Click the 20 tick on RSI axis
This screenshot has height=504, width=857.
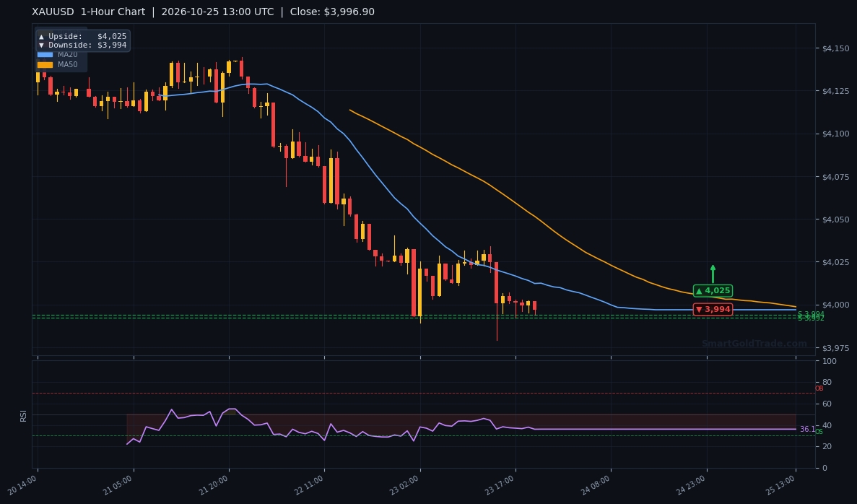tap(827, 447)
